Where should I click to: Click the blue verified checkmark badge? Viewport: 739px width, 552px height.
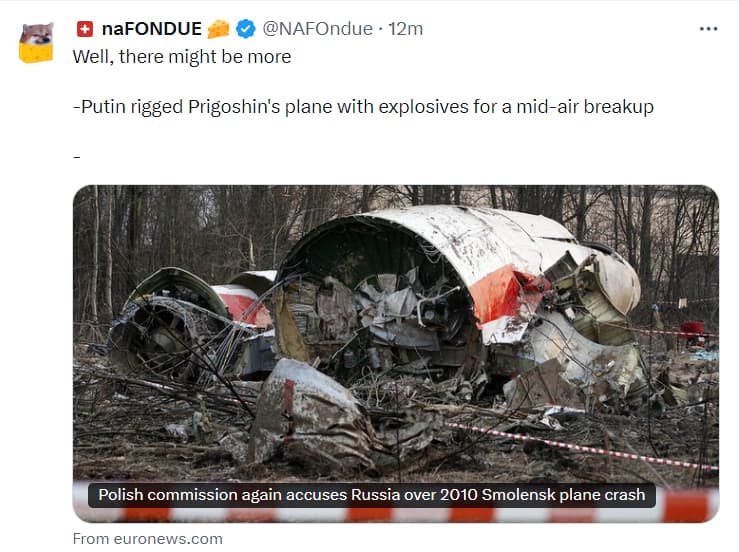246,29
